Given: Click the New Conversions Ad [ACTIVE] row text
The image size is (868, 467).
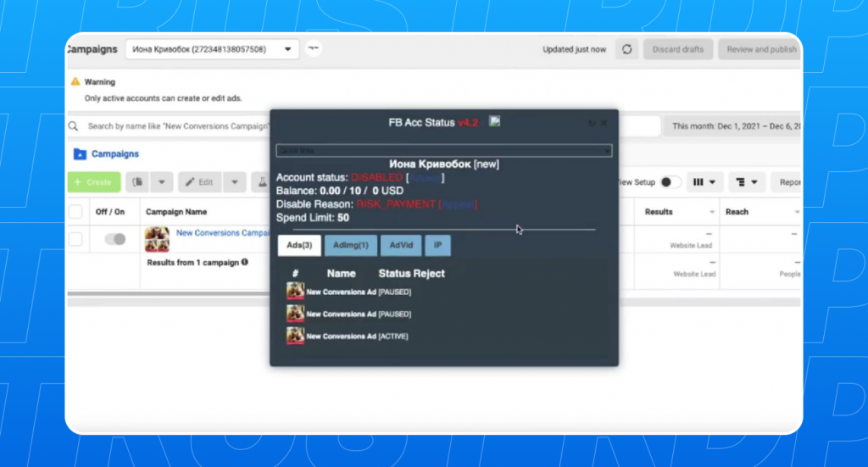Looking at the screenshot, I should pos(357,336).
